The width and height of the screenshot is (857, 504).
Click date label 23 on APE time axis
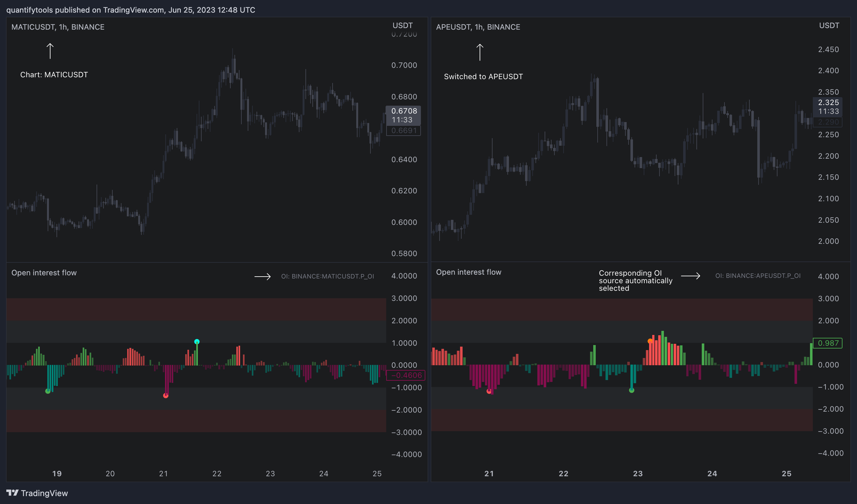pyautogui.click(x=638, y=473)
